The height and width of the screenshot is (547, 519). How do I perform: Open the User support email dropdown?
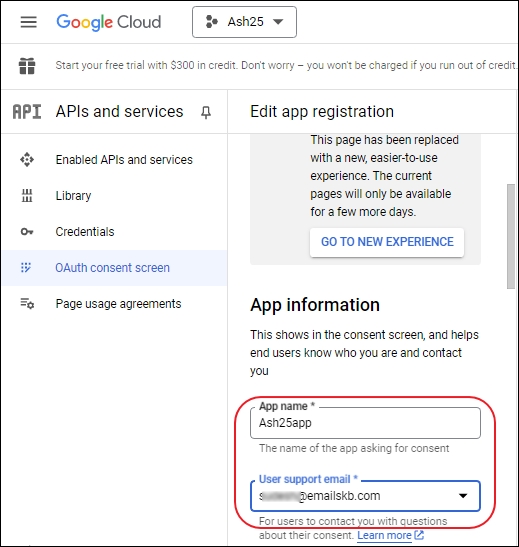[365, 496]
